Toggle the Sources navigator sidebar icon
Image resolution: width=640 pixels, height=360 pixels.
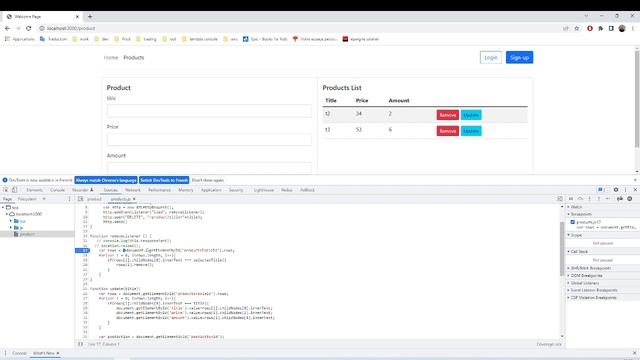point(81,199)
